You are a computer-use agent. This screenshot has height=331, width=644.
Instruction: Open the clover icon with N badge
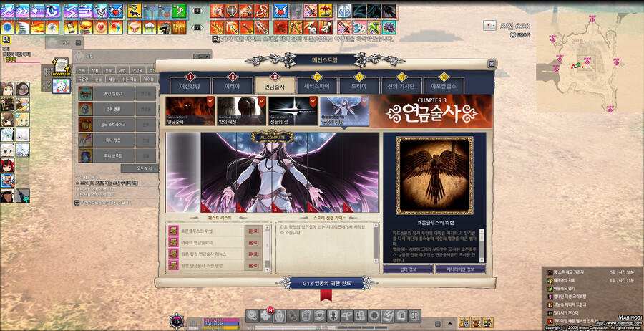(266, 315)
